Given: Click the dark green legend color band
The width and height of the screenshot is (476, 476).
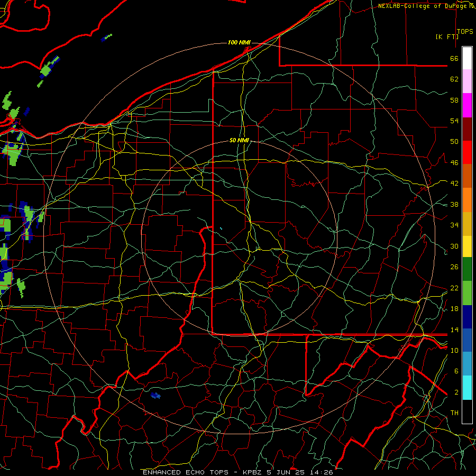Looking at the screenshot, I should [x=467, y=269].
